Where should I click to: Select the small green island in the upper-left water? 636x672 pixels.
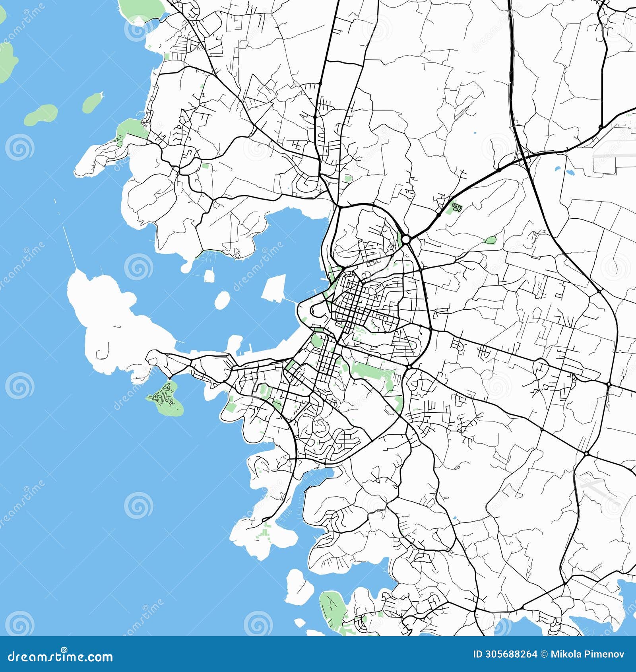tap(91, 101)
